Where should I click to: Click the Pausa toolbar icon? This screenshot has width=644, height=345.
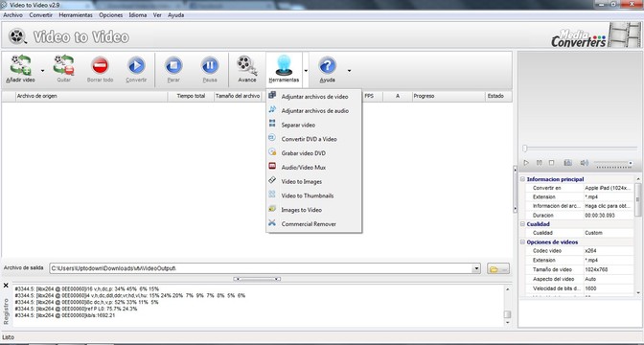tap(210, 65)
